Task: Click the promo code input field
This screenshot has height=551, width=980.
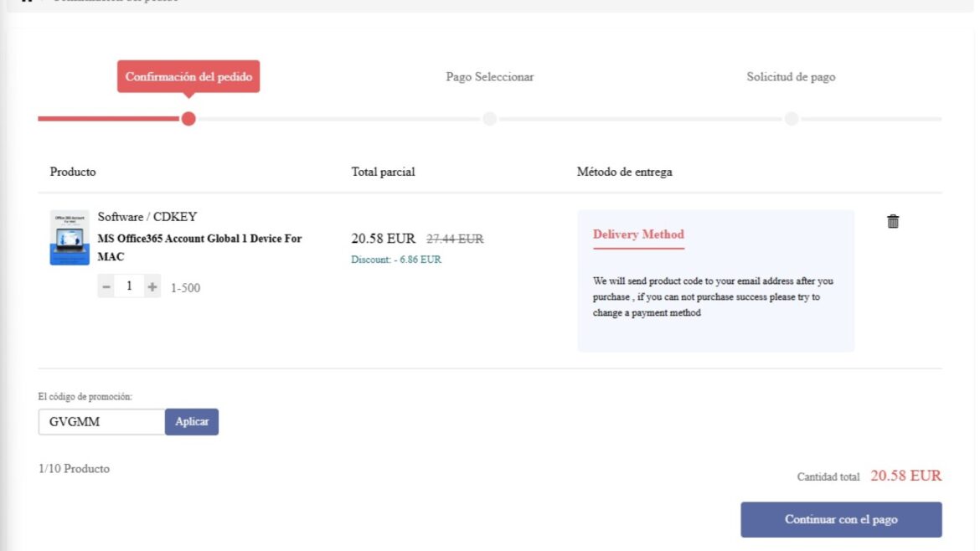Action: click(102, 422)
